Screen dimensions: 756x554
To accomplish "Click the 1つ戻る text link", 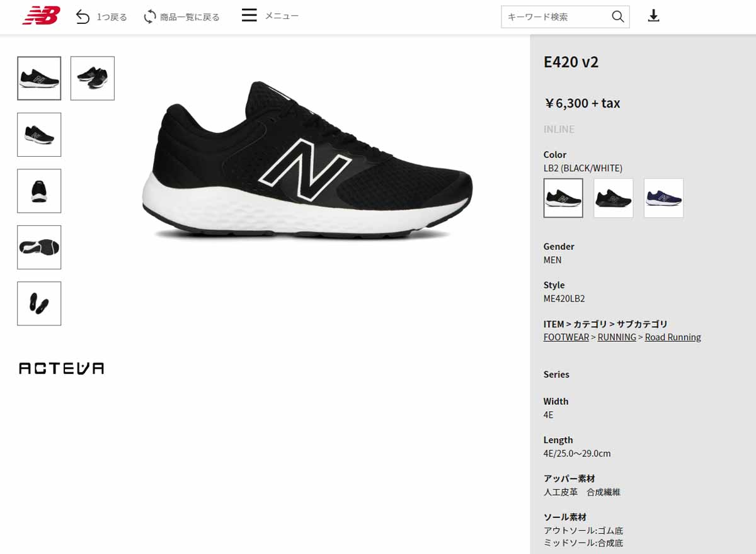I will (112, 17).
